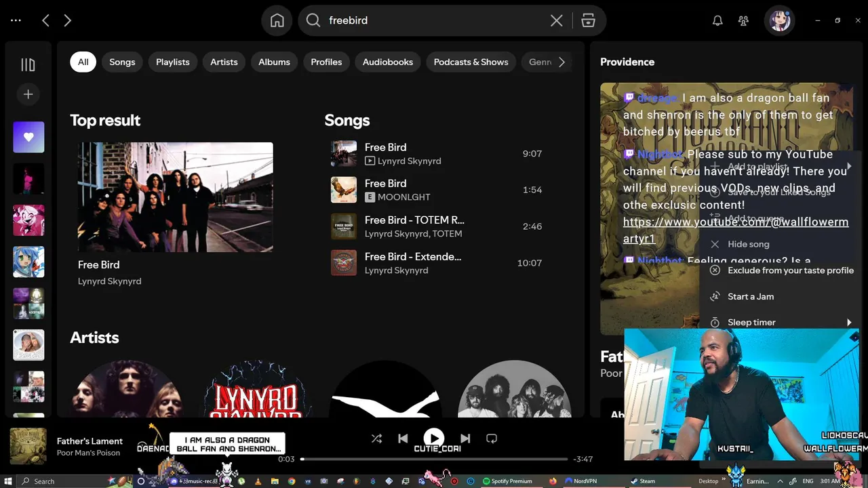Filter results by Playlists

pos(173,62)
